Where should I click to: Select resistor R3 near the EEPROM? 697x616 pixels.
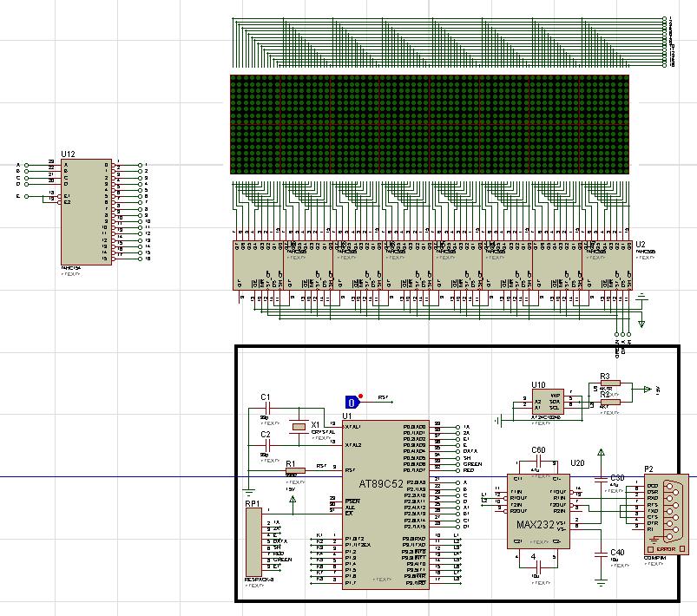[x=610, y=383]
